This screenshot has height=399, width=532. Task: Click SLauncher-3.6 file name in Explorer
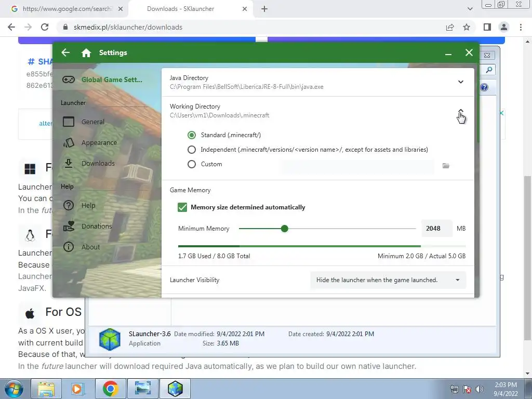click(150, 334)
